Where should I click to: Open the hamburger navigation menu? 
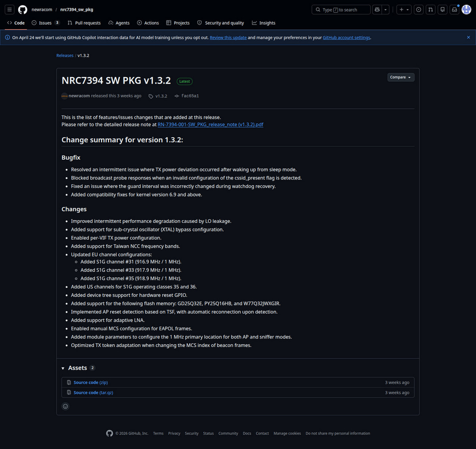click(10, 10)
